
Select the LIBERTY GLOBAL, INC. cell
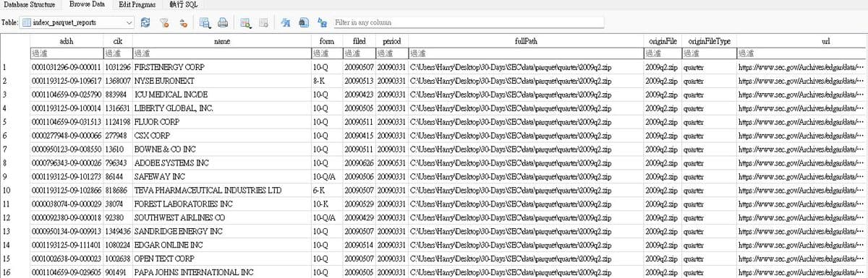click(x=221, y=108)
